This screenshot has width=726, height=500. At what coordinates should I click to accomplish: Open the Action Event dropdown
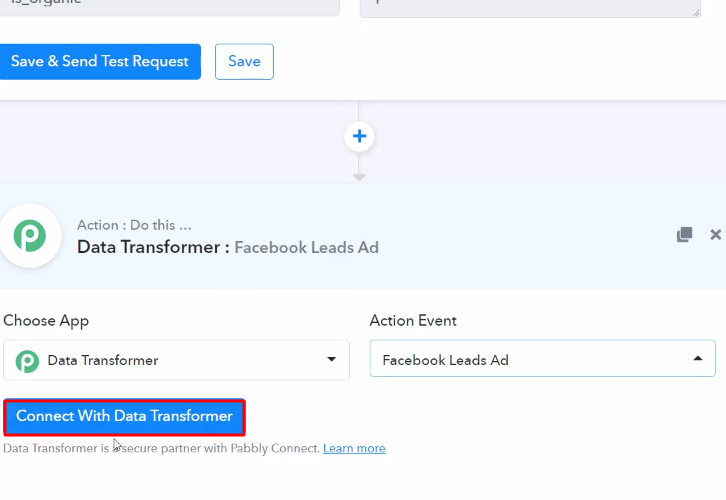[542, 359]
